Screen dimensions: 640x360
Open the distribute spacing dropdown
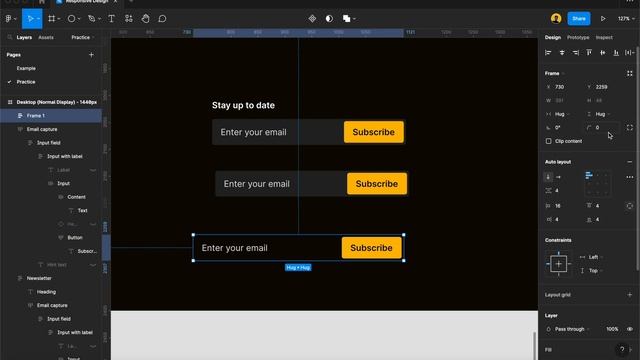630,53
